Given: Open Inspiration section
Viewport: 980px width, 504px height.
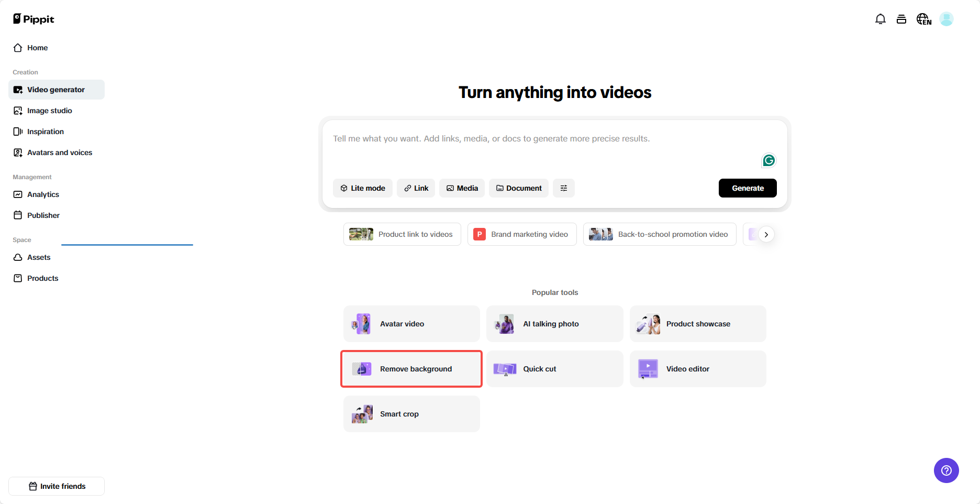Looking at the screenshot, I should pyautogui.click(x=57, y=132).
